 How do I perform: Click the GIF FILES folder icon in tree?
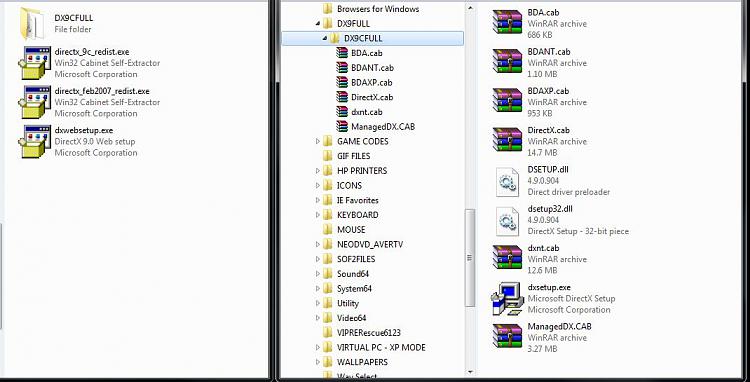click(328, 156)
